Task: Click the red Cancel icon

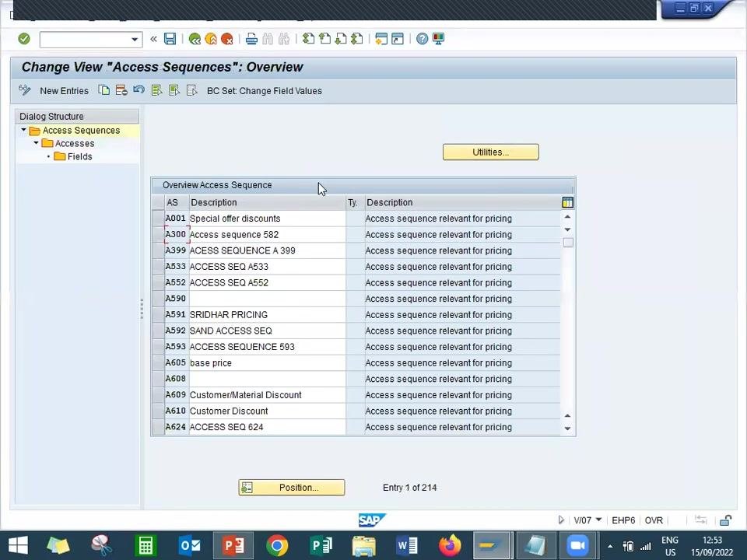Action: [x=227, y=39]
